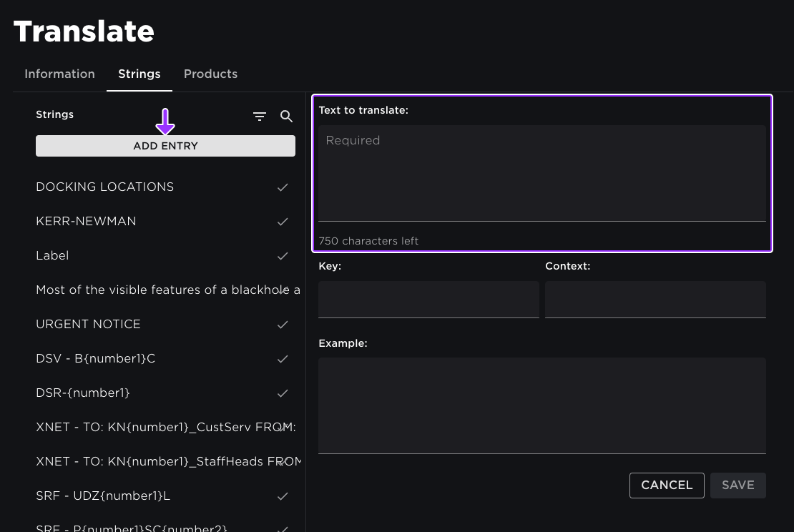
Task: Click checkmark beside KERR-NEWMAN entry
Action: [283, 222]
